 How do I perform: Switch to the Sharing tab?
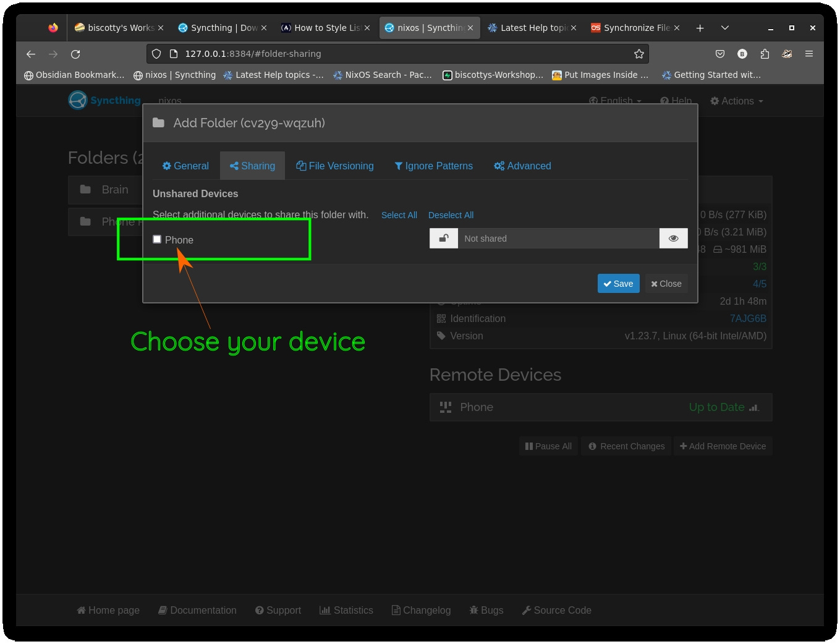pos(252,166)
